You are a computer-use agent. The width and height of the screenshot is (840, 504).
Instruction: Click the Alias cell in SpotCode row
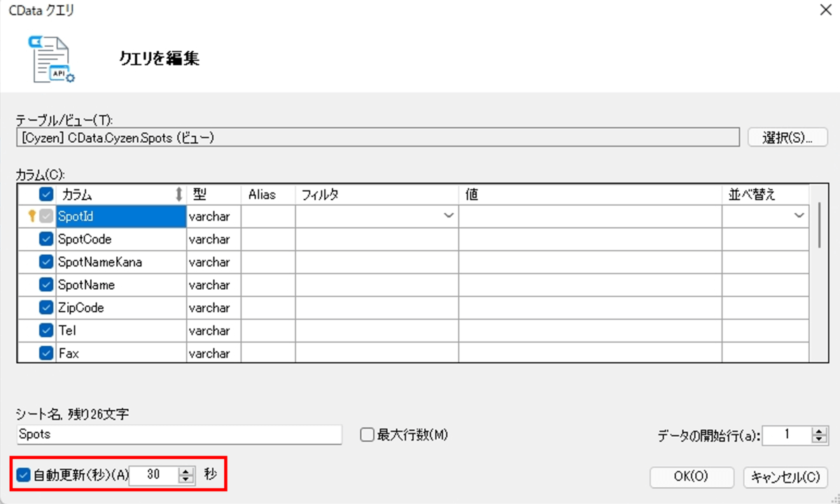(x=268, y=239)
